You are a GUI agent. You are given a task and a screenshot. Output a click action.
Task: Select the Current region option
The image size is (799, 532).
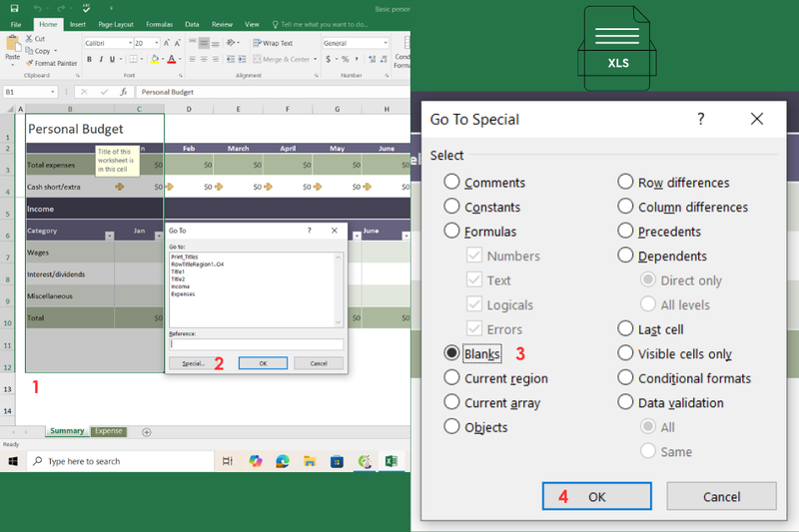451,377
